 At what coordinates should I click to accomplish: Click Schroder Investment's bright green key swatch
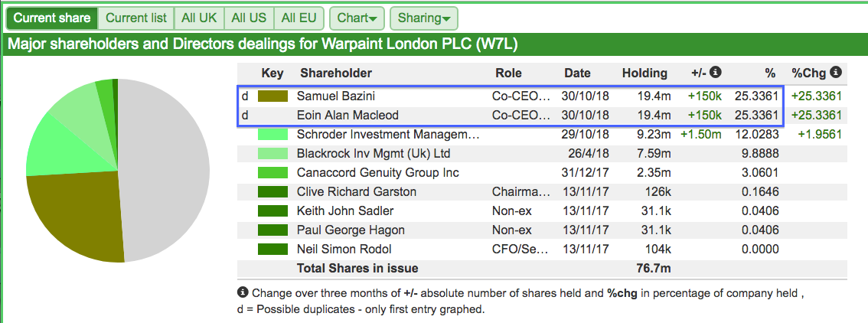coord(273,135)
